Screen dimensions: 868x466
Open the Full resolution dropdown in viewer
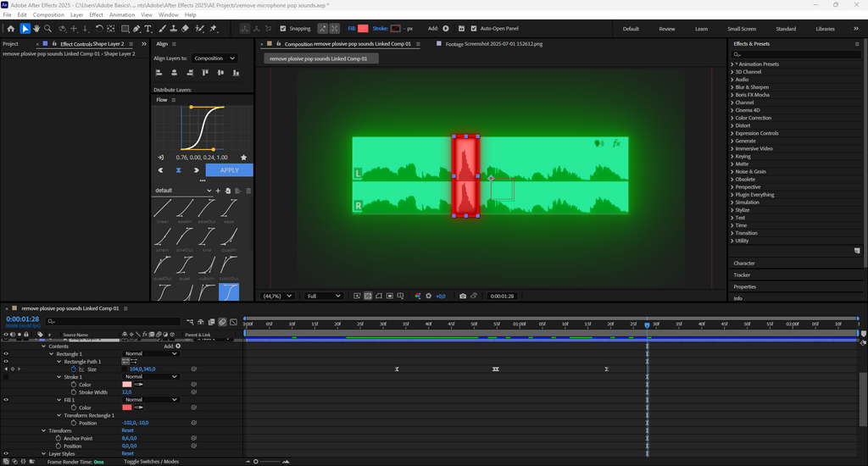(x=324, y=296)
